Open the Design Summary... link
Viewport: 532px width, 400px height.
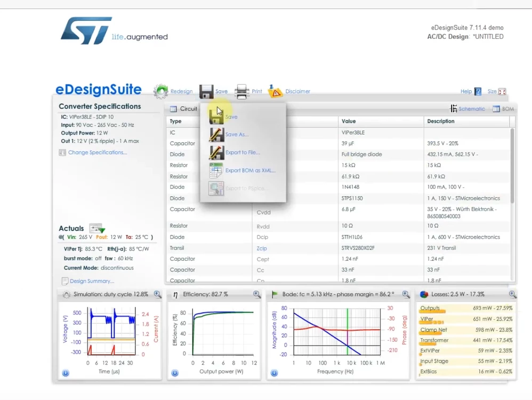coord(92,281)
